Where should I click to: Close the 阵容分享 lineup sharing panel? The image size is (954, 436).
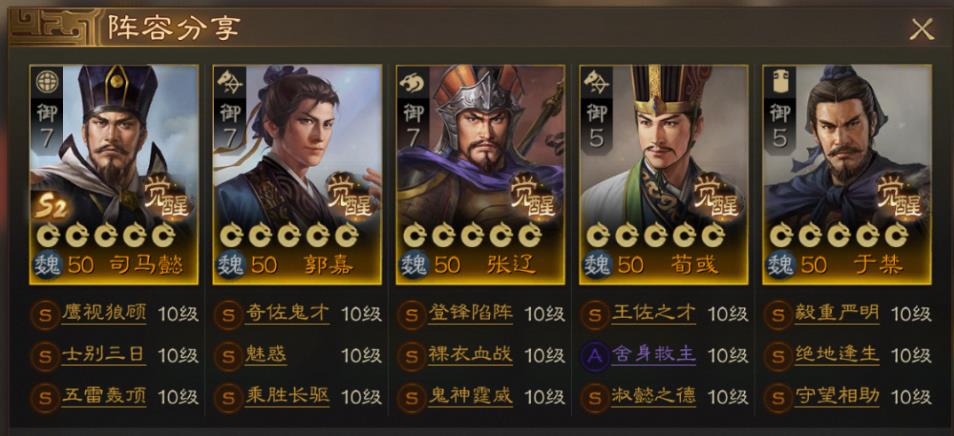[922, 29]
